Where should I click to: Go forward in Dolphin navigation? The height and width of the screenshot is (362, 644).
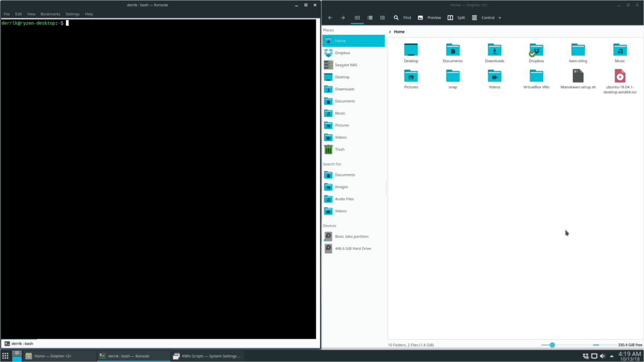coord(343,18)
